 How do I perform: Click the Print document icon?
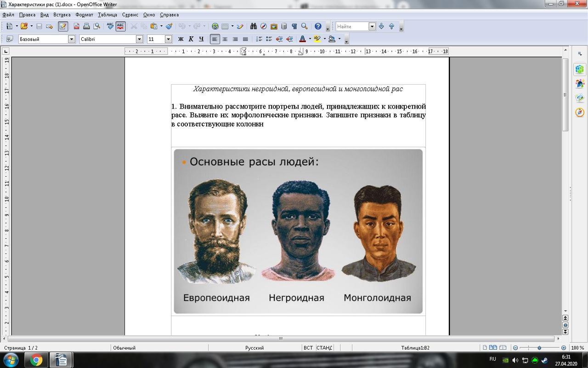tap(86, 26)
